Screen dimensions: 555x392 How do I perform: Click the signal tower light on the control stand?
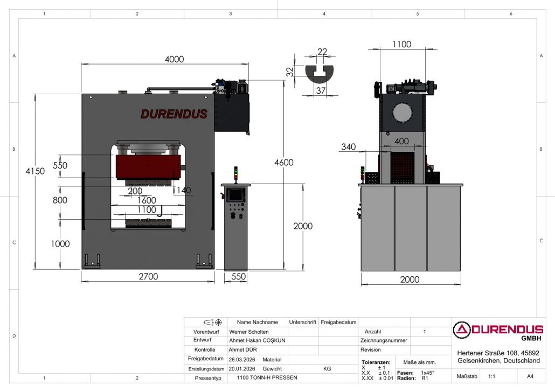click(x=235, y=174)
